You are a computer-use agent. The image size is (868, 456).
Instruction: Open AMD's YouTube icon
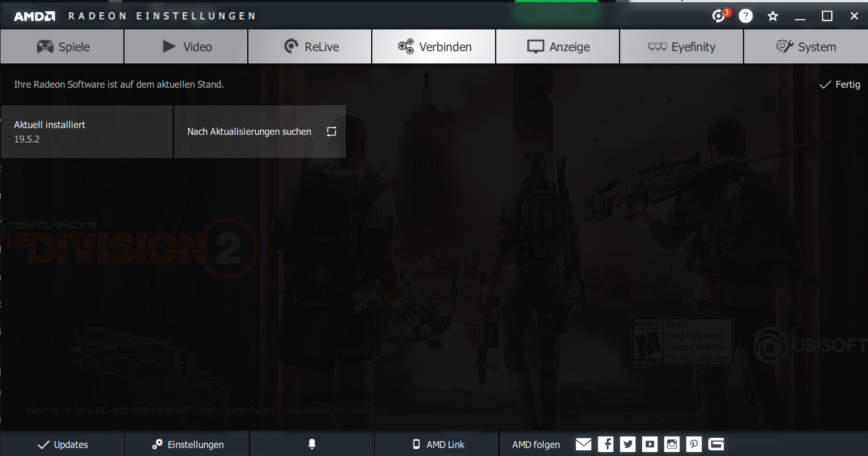[x=650, y=444]
